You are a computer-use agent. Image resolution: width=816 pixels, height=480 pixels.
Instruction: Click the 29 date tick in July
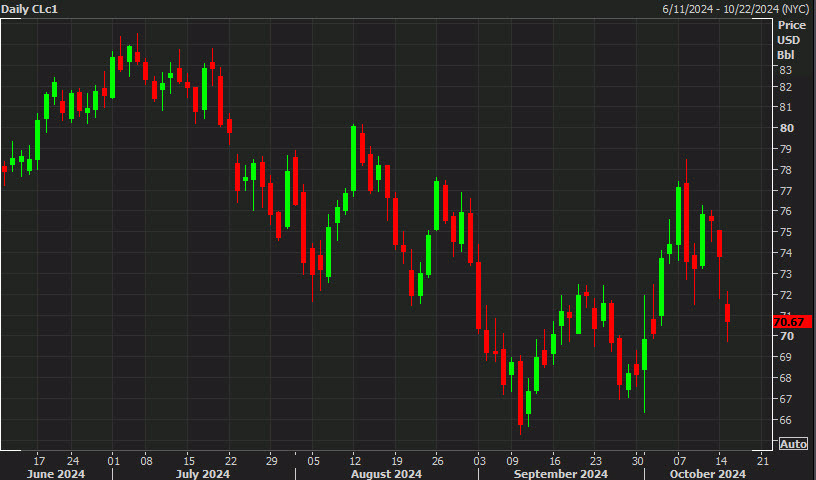point(272,461)
